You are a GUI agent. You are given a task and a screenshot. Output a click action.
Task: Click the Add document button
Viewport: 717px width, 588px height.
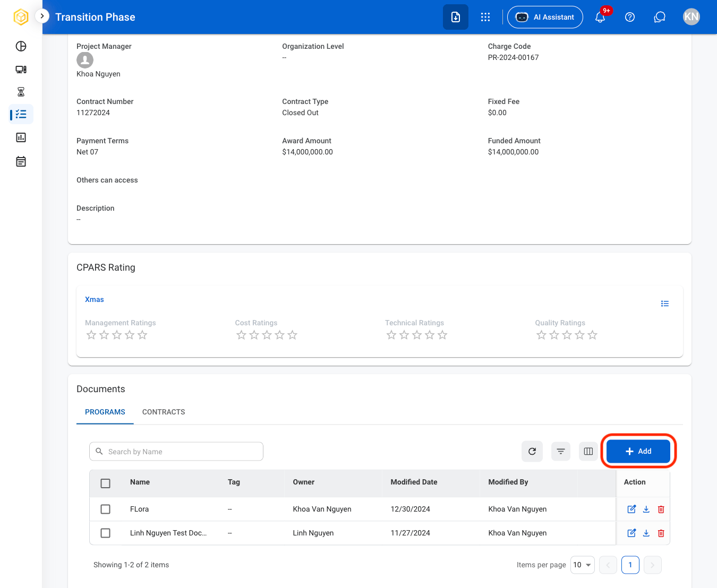(638, 451)
